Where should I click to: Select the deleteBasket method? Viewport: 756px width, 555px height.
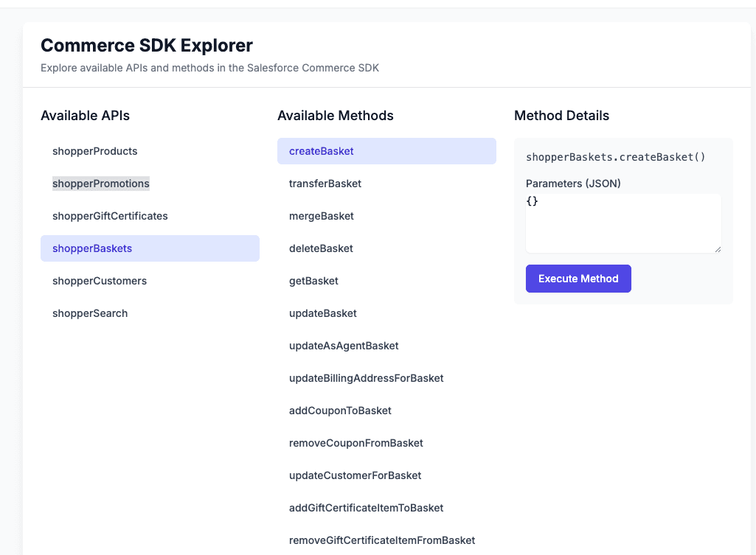386,248
